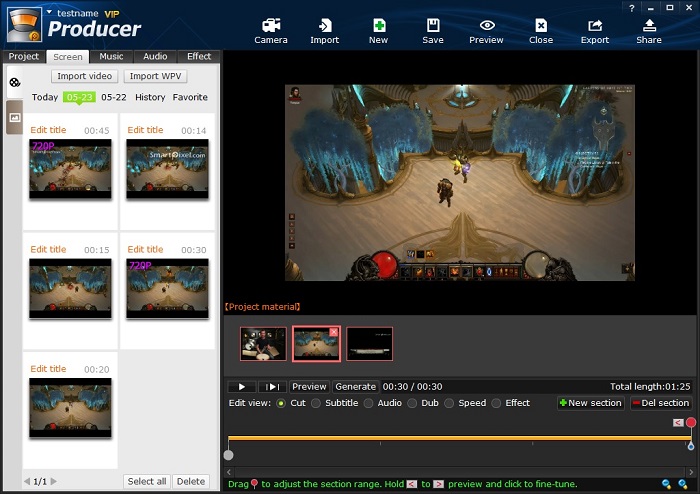Export the video via Export icon
Image resolution: width=700 pixels, height=494 pixels.
[595, 30]
